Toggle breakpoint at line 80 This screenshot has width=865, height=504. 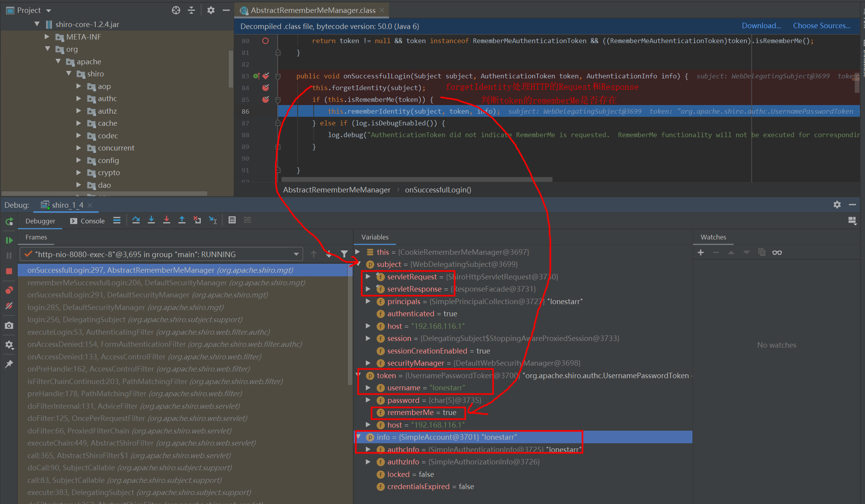point(265,41)
